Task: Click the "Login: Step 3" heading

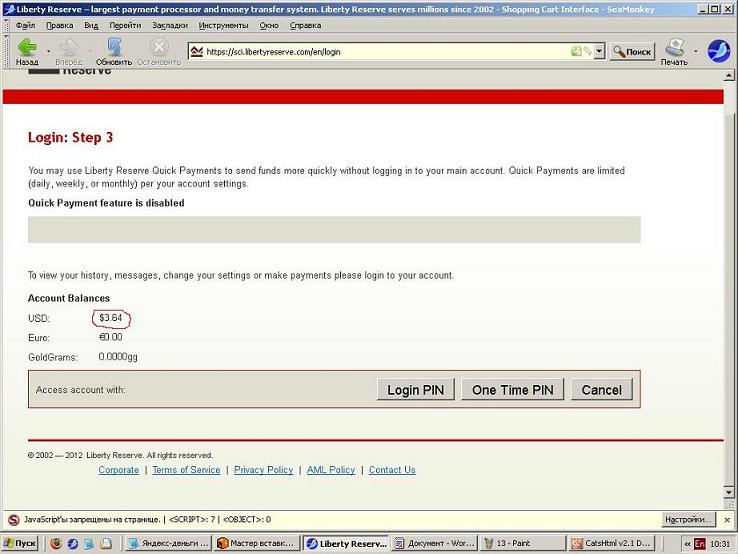Action: click(71, 137)
